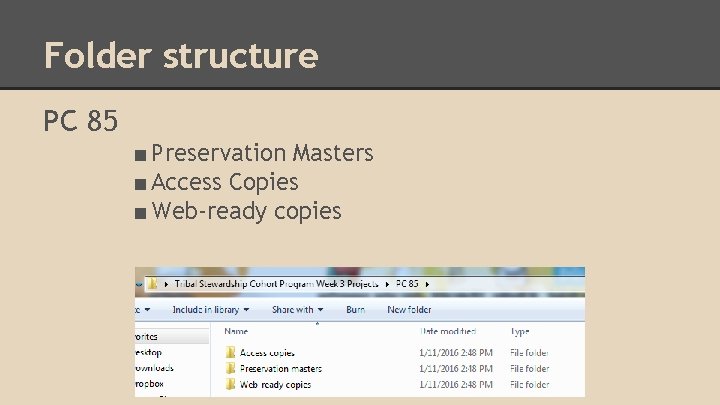Image resolution: width=720 pixels, height=405 pixels.
Task: Create a New folder from the toolbar
Action: point(409,309)
